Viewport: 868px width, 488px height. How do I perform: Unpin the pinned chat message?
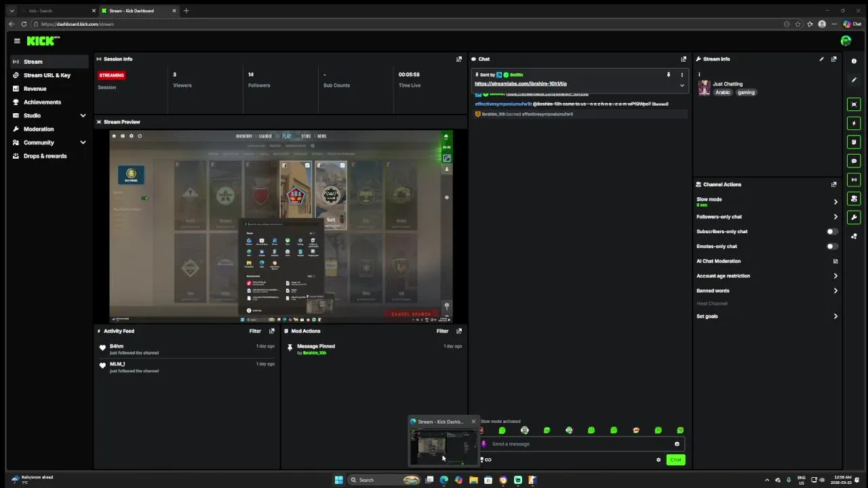tap(669, 75)
